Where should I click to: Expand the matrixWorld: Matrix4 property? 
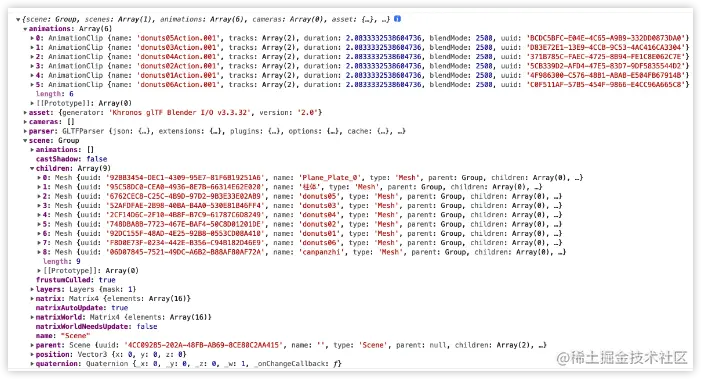click(33, 317)
